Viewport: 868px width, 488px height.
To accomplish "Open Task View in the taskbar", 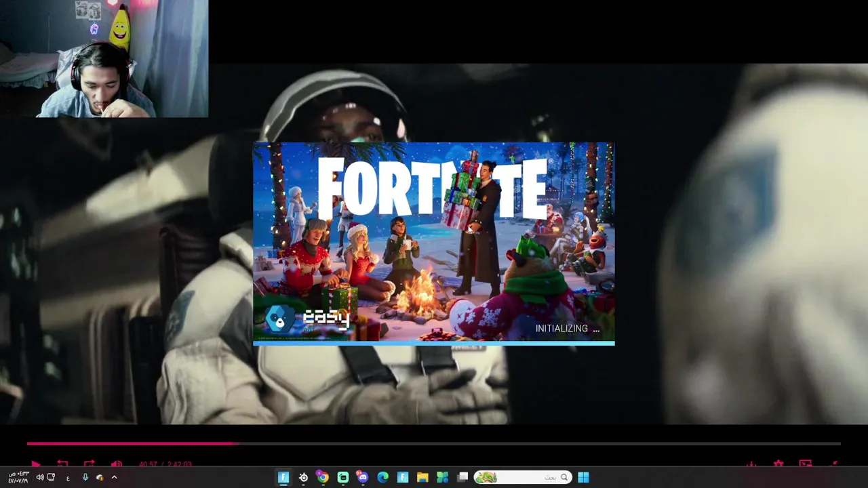I will tap(462, 477).
